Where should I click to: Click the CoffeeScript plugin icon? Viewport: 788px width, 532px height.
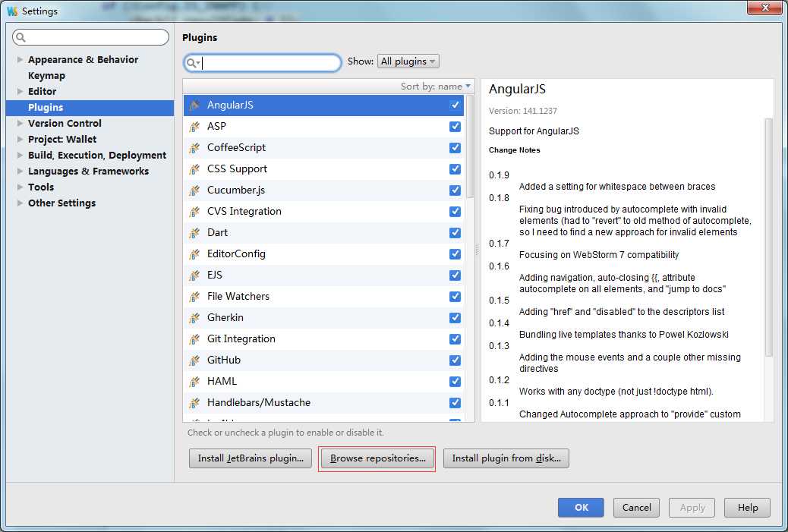(x=194, y=148)
